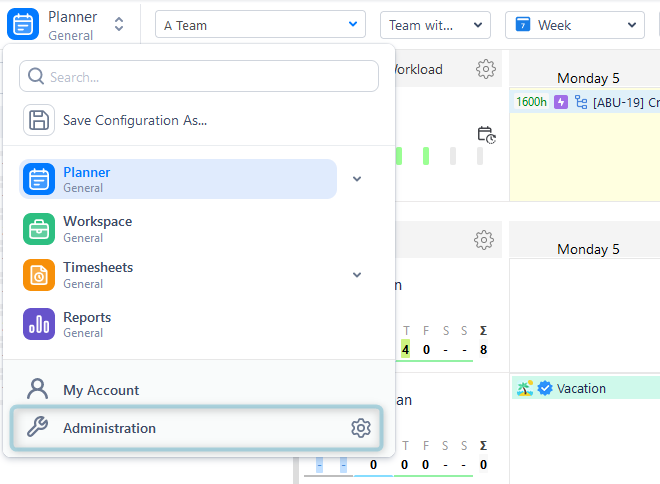Screen dimensions: 660x484
Task: Open the Workload panel settings gear
Action: [486, 69]
